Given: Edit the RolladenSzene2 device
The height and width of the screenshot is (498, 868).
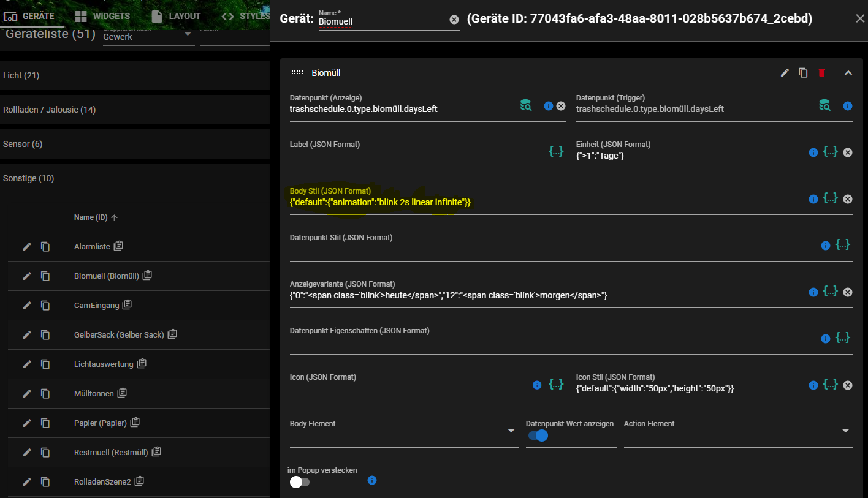Looking at the screenshot, I should tap(27, 481).
